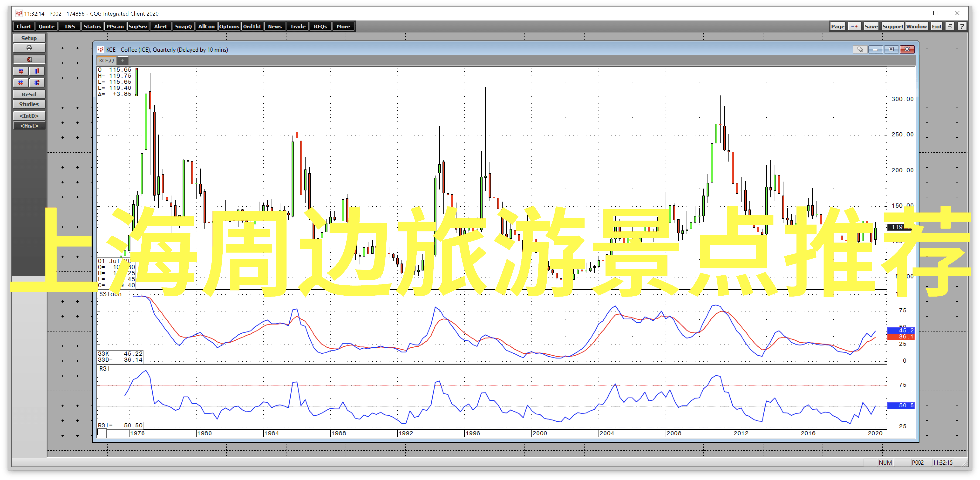Click the Trade toolbar button
This screenshot has width=980, height=480.
coord(297,26)
